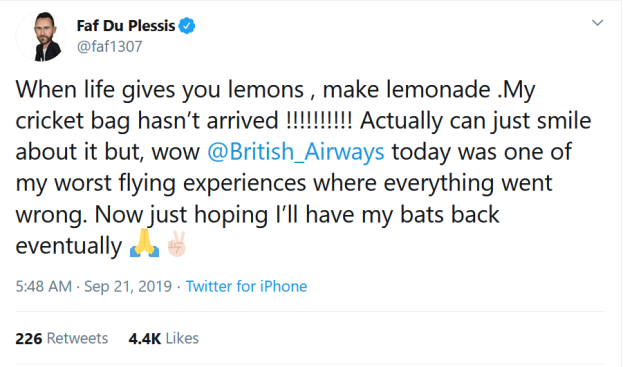
Task: Visit the @faf1307 handle link
Action: [x=109, y=46]
